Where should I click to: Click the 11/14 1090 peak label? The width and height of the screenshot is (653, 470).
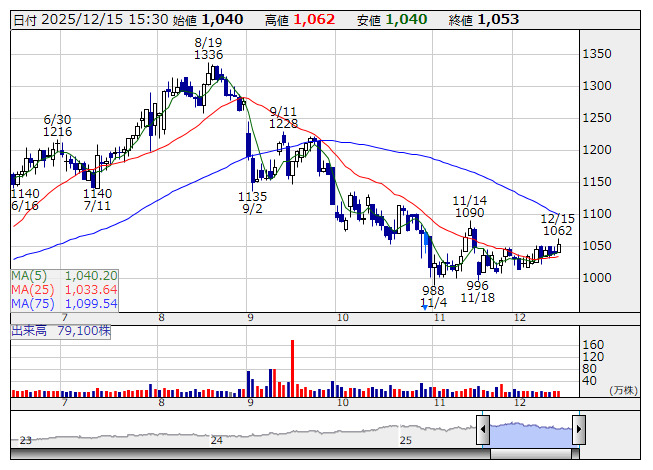coord(470,206)
